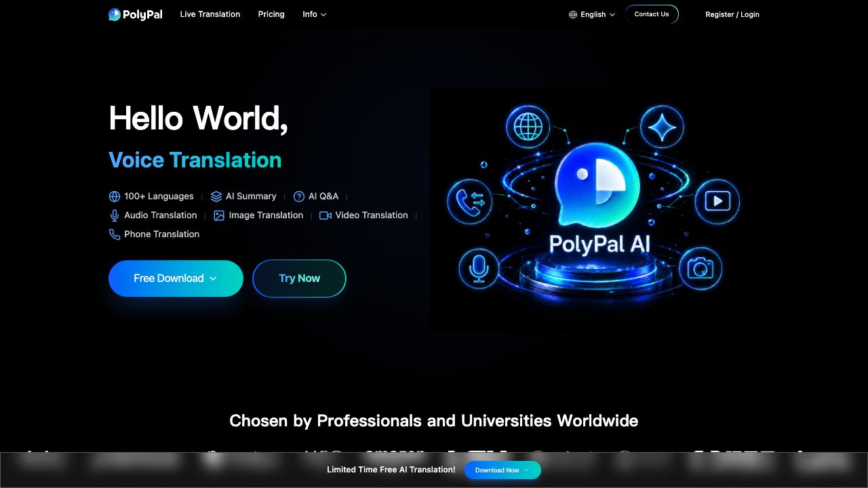This screenshot has height=488, width=868.
Task: Click the AI Q&A question mark icon
Action: (299, 197)
